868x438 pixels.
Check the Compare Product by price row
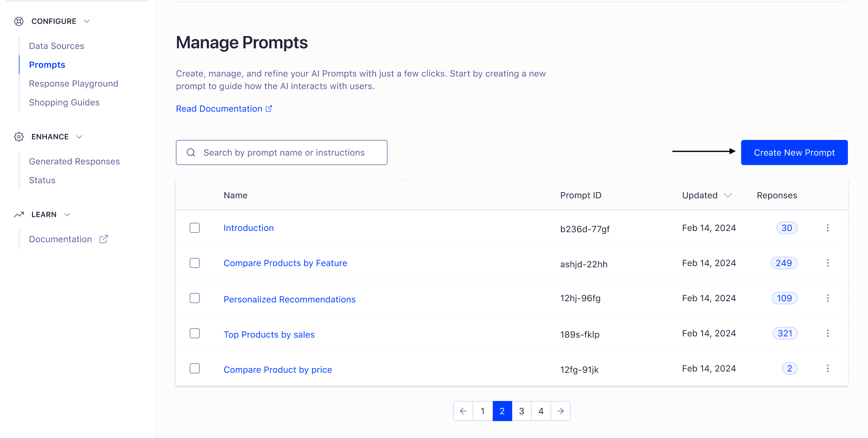point(195,369)
